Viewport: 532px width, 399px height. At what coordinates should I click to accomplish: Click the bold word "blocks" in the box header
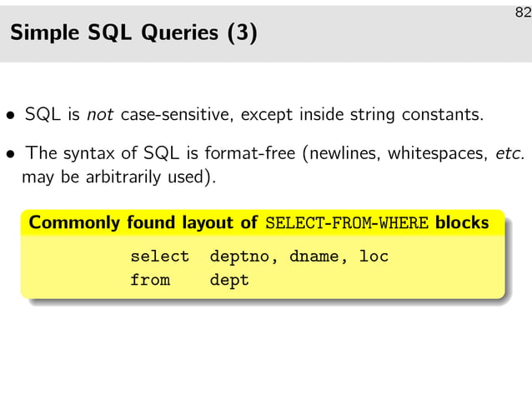[462, 223]
